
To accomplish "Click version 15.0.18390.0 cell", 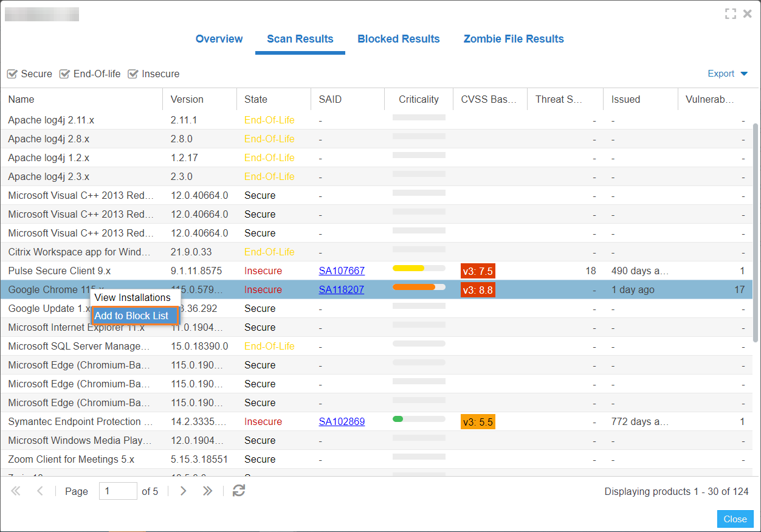I will point(199,347).
